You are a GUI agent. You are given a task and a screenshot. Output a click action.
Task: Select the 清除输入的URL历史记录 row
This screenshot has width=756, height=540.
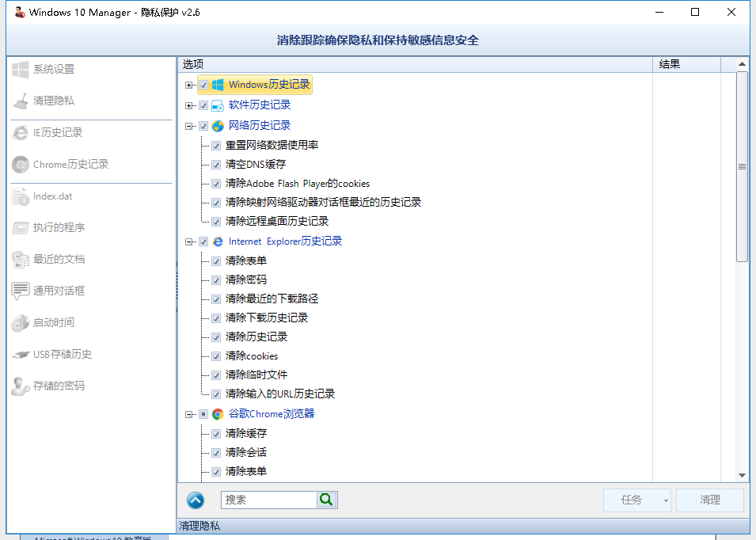[x=279, y=394]
